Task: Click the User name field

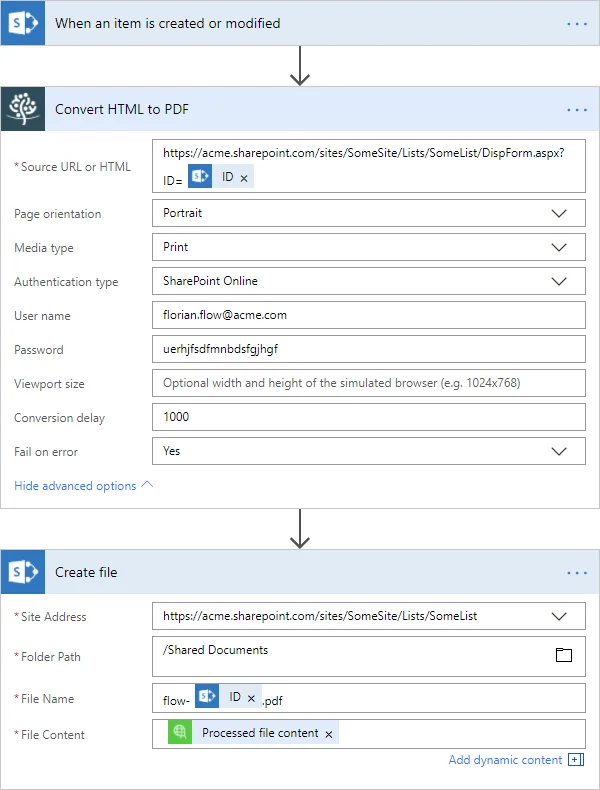Action: point(369,315)
